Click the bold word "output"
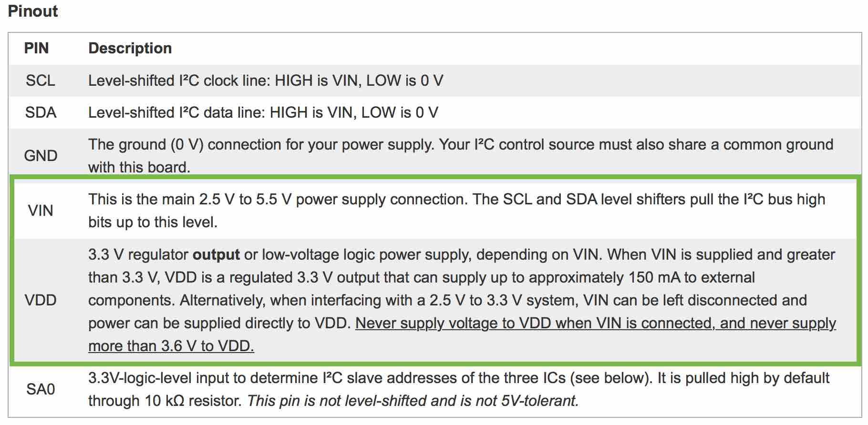The width and height of the screenshot is (868, 425). click(x=216, y=254)
